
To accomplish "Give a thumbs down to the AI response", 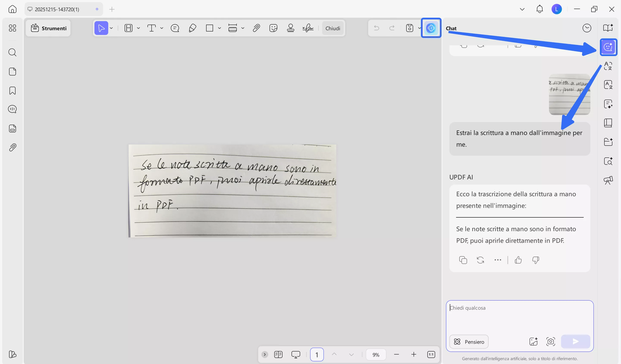I will [536, 260].
